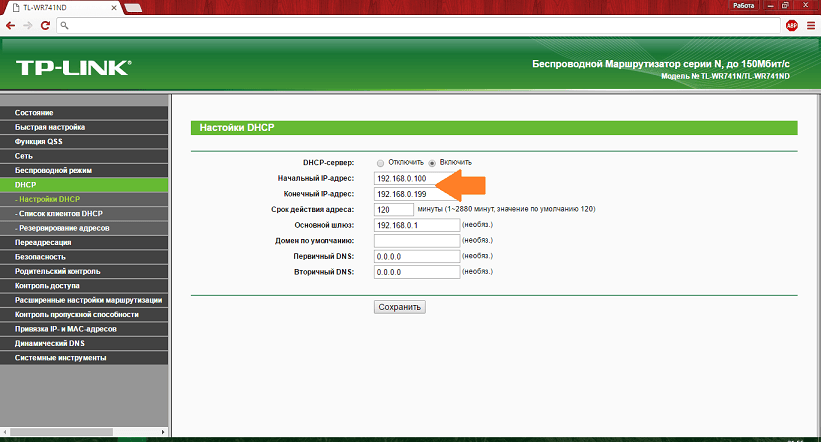Expand the Системные инструменты menu section
Viewport: 821px width, 442px height.
[60, 358]
